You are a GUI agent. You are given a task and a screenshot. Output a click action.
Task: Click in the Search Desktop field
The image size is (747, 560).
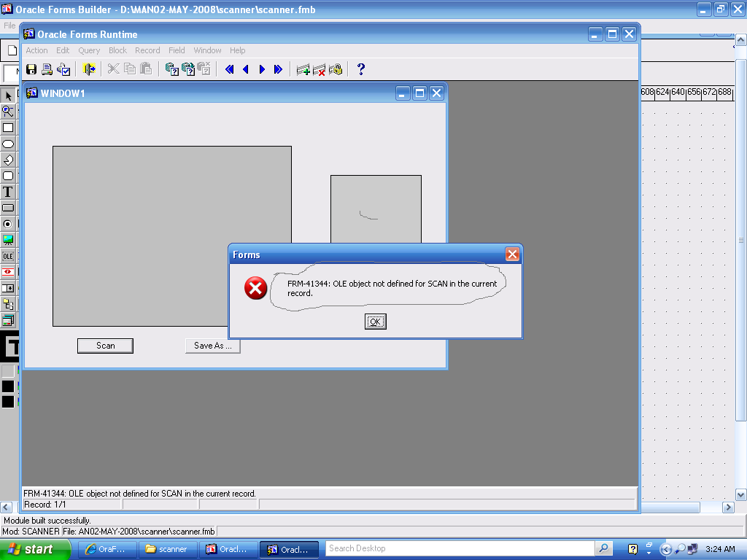click(x=460, y=548)
